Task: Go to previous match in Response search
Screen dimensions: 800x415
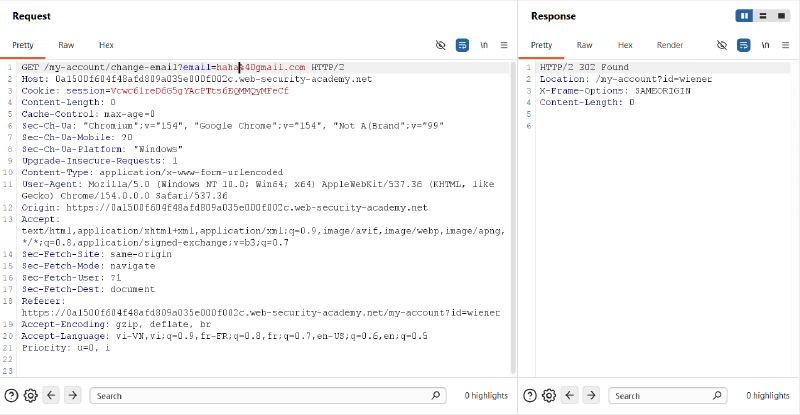Action: coord(569,395)
